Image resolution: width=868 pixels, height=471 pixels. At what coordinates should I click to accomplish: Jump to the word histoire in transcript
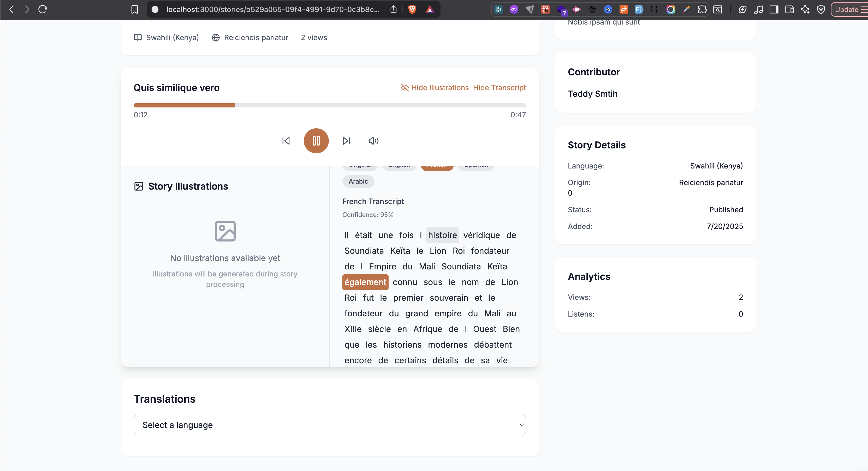pyautogui.click(x=442, y=235)
